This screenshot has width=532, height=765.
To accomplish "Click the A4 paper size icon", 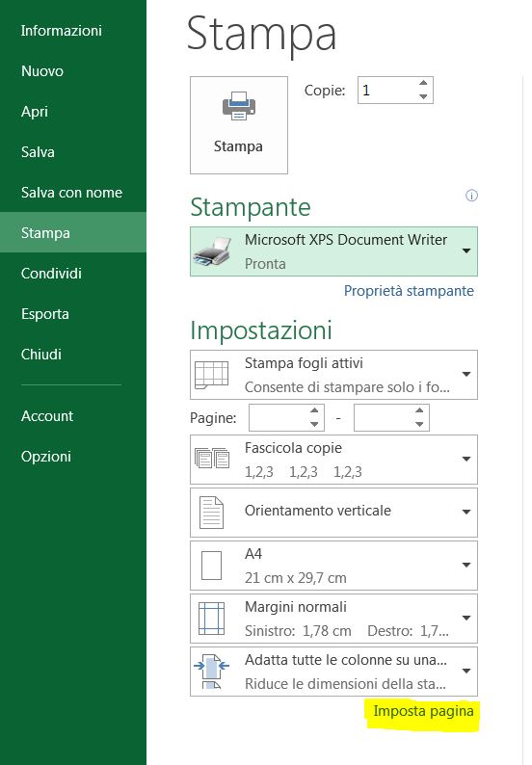I will [211, 566].
